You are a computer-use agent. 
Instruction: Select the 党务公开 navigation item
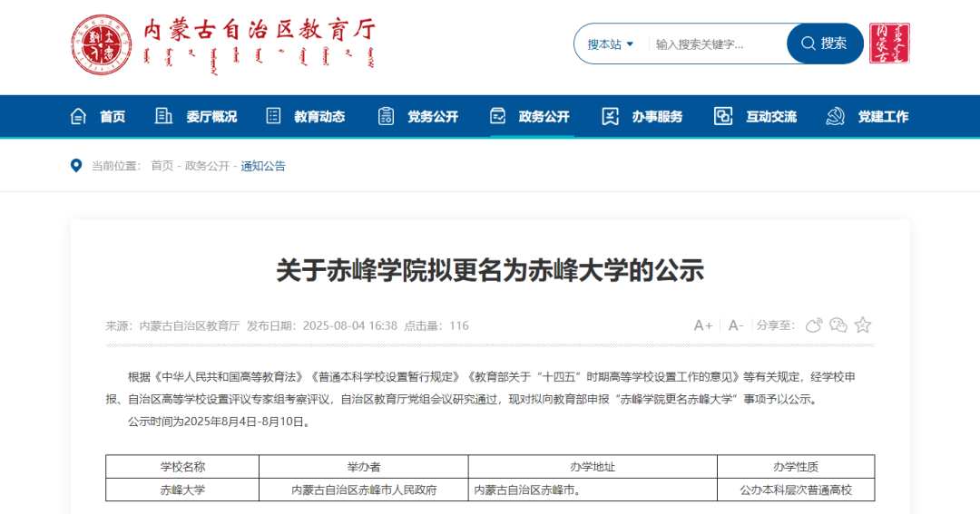coord(418,116)
